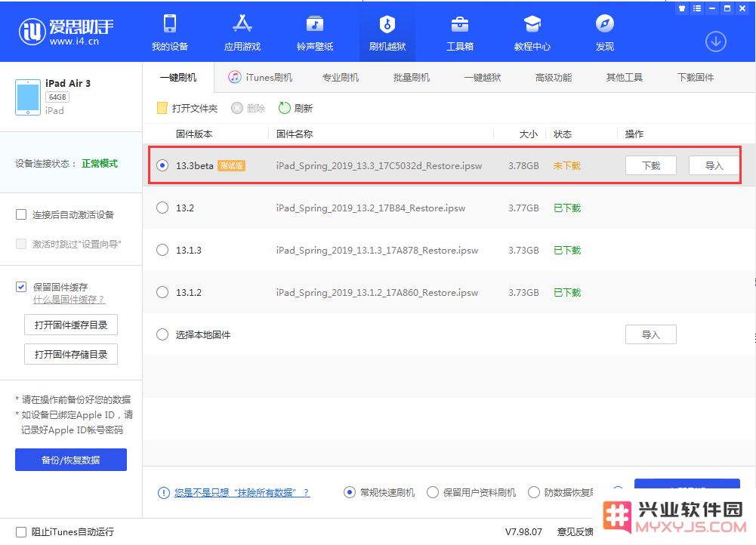This screenshot has height=545, width=756.
Task: Open 刷机越狱 flash and jailbreak
Action: (x=387, y=32)
